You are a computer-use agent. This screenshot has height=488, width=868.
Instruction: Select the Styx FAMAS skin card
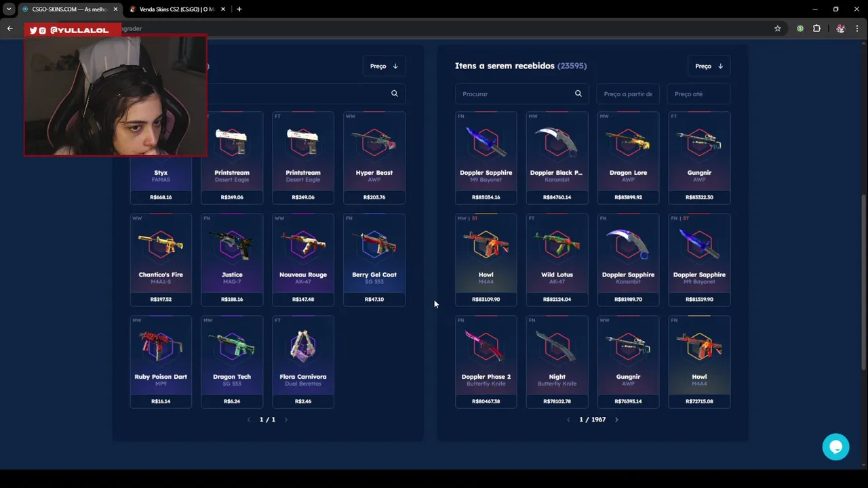[161, 180]
